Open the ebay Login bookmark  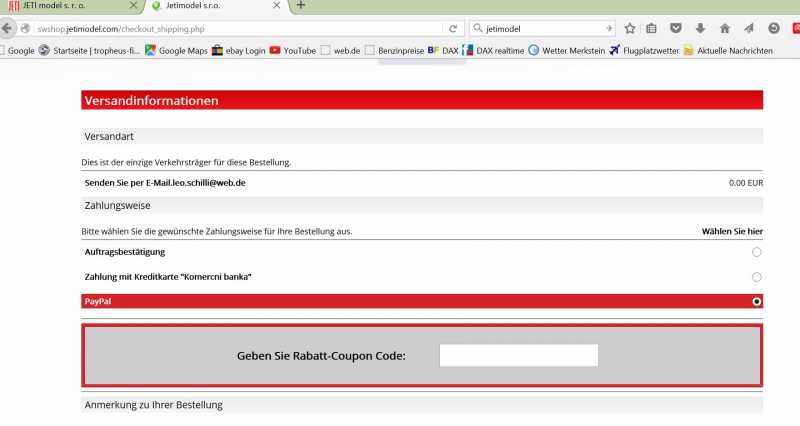tap(239, 51)
